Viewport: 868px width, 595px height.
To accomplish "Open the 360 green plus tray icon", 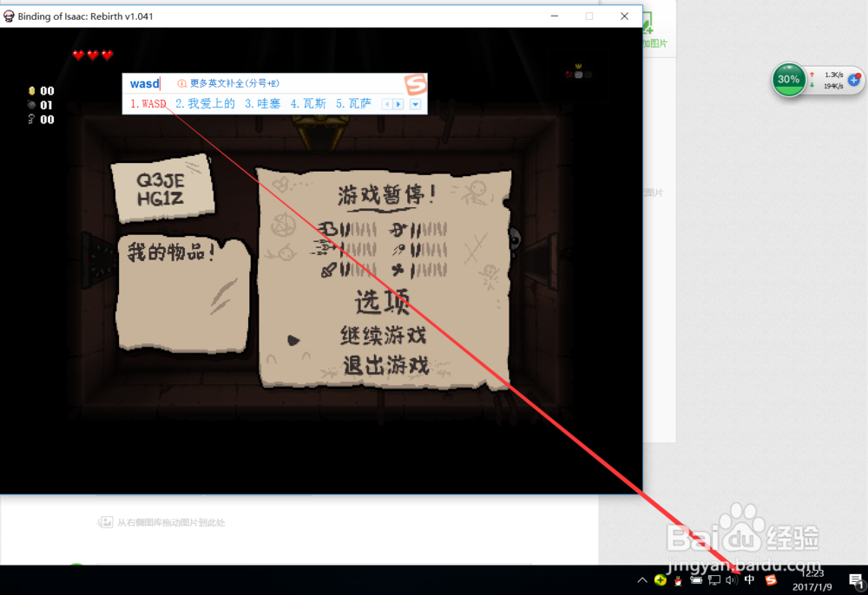I will pyautogui.click(x=661, y=579).
